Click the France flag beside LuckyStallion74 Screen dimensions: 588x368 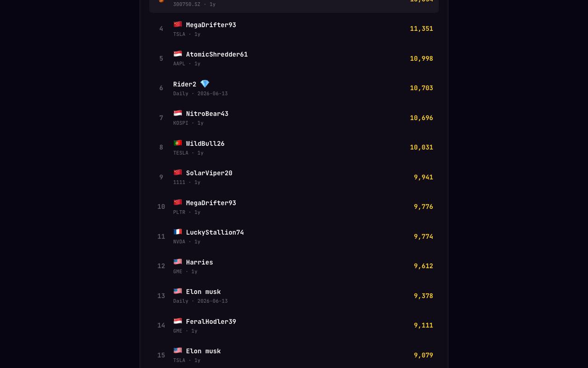178,232
